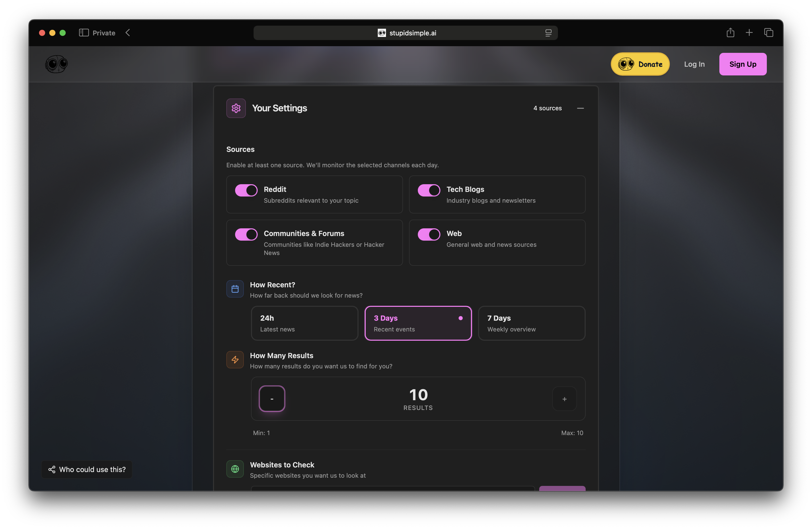Open the Safari share icon
812x529 pixels.
[x=730, y=33]
